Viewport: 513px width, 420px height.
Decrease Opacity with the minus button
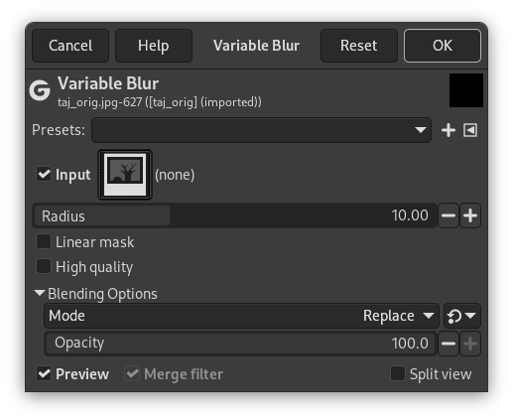point(449,344)
